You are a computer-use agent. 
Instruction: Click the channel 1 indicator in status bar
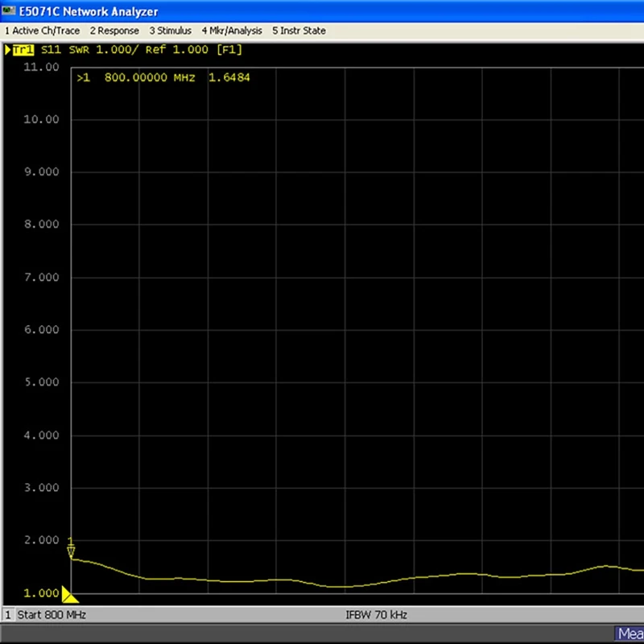(x=8, y=615)
